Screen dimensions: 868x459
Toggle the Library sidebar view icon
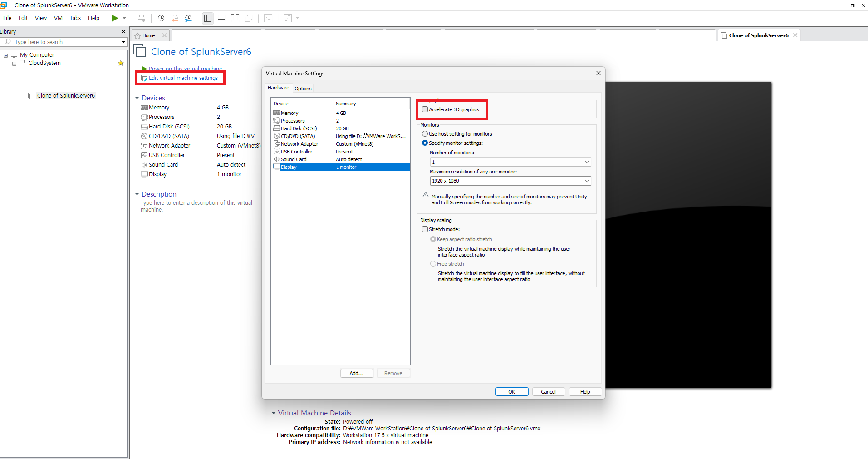(208, 18)
